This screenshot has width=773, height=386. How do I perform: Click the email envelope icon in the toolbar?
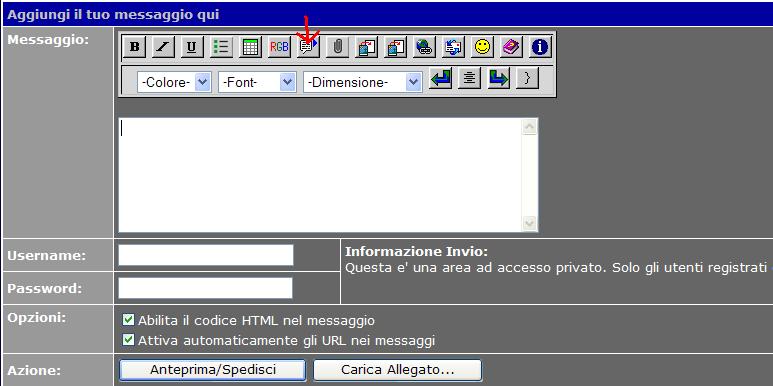[453, 47]
